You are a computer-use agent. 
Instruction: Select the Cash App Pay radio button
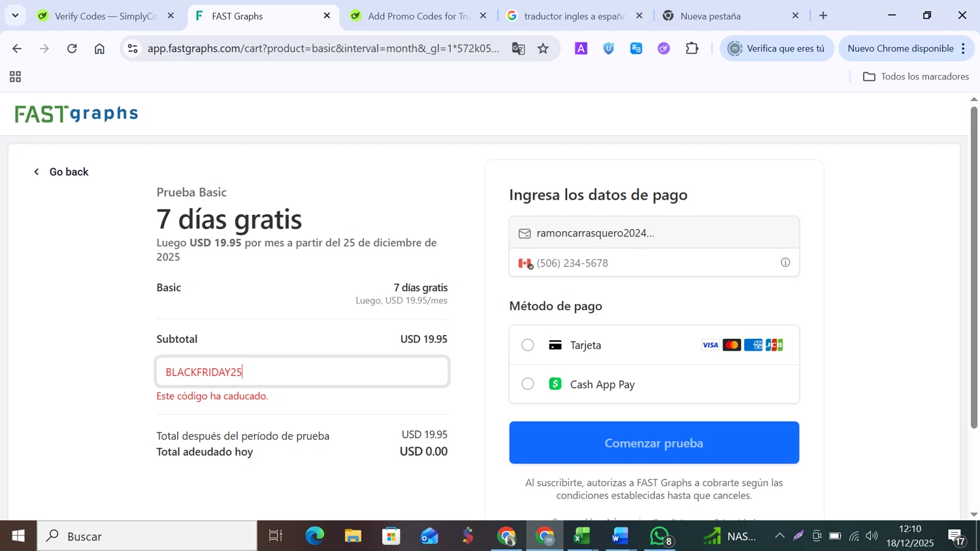pyautogui.click(x=527, y=384)
